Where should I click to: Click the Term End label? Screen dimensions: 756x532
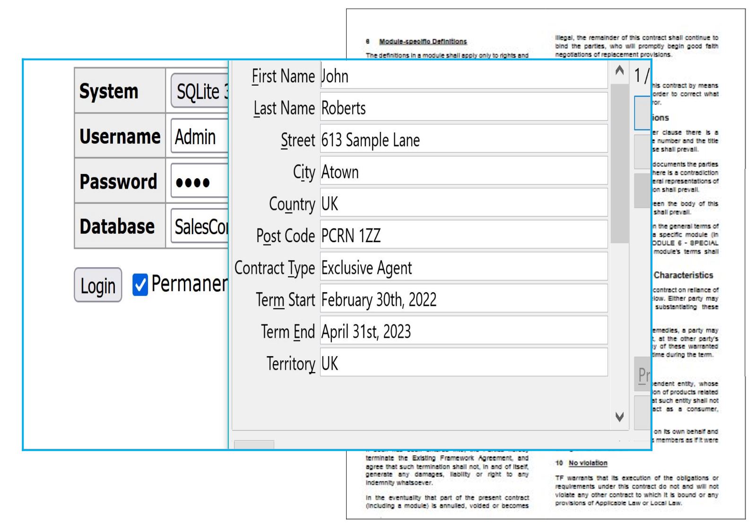point(288,331)
